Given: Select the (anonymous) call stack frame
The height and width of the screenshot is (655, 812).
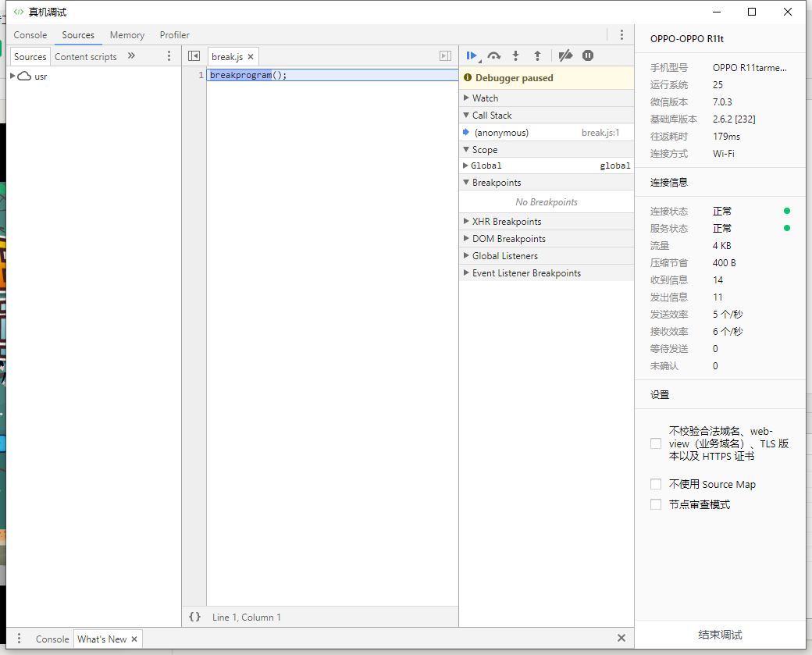Looking at the screenshot, I should tap(547, 133).
